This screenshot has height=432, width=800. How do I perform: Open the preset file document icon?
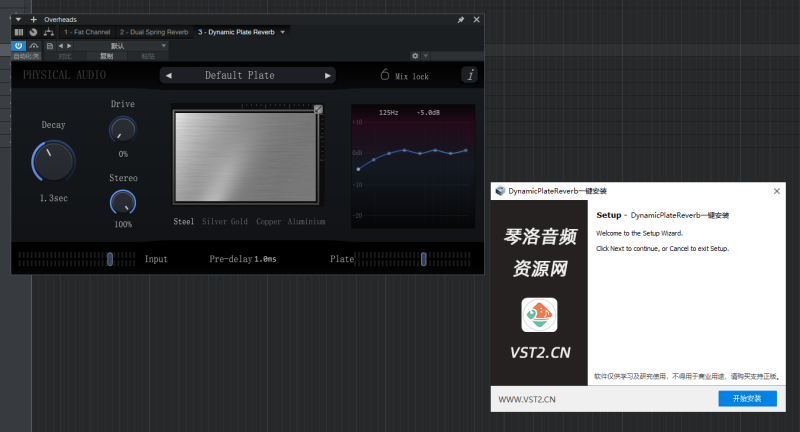[49, 46]
